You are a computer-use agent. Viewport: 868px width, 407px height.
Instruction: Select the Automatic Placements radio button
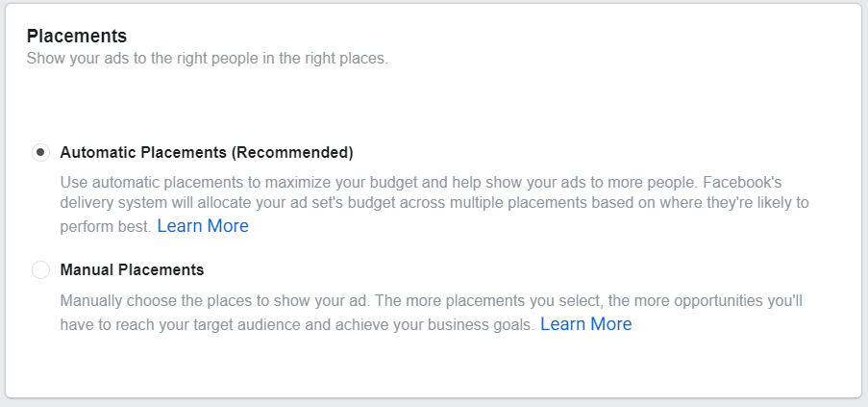(40, 152)
